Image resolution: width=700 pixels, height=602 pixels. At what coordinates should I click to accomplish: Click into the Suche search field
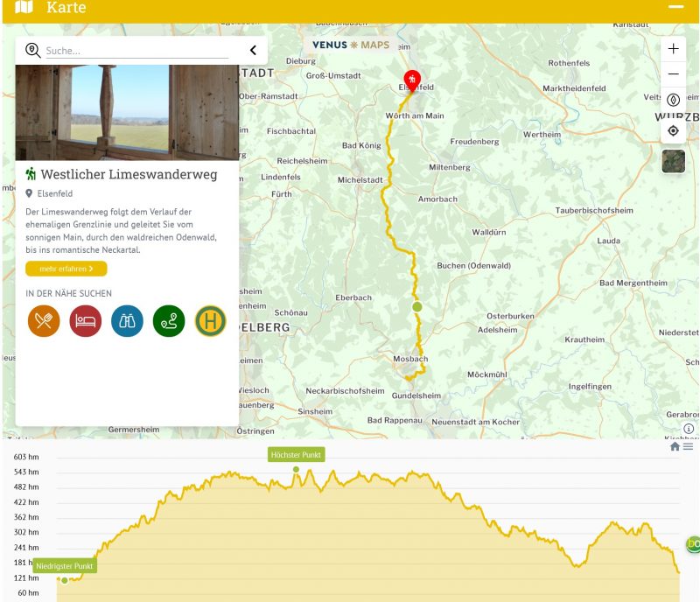coord(136,51)
